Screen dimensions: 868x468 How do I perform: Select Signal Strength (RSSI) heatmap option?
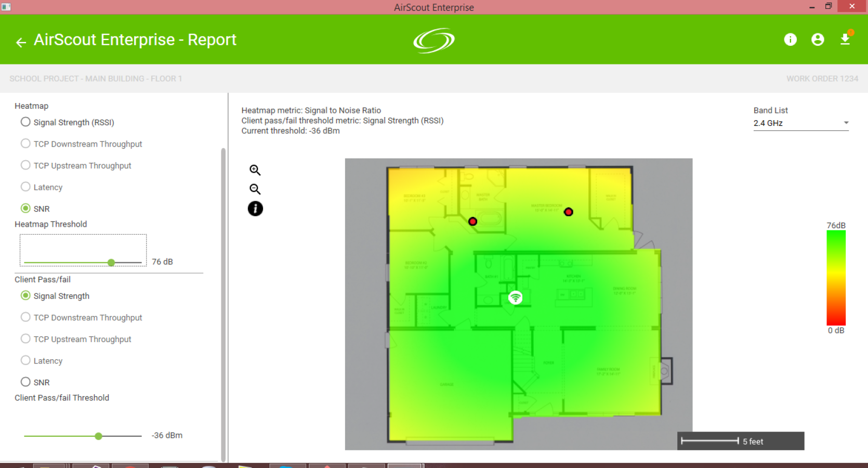click(68, 122)
